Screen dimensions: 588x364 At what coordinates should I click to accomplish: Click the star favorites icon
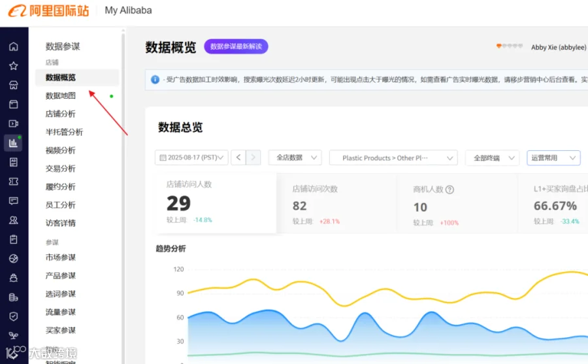(14, 66)
